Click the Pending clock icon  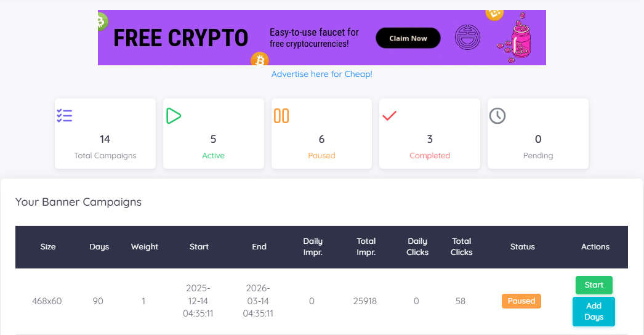[497, 116]
